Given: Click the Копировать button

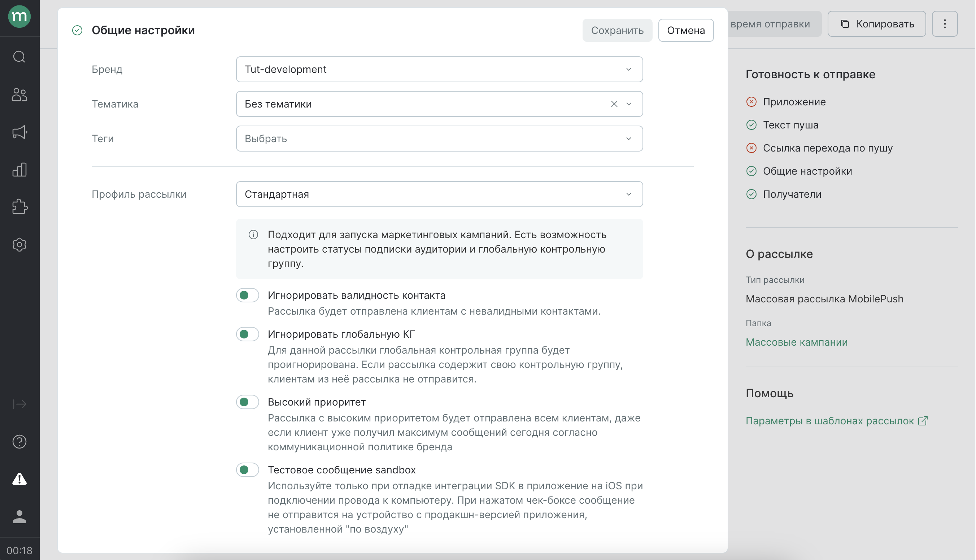Looking at the screenshot, I should [876, 24].
